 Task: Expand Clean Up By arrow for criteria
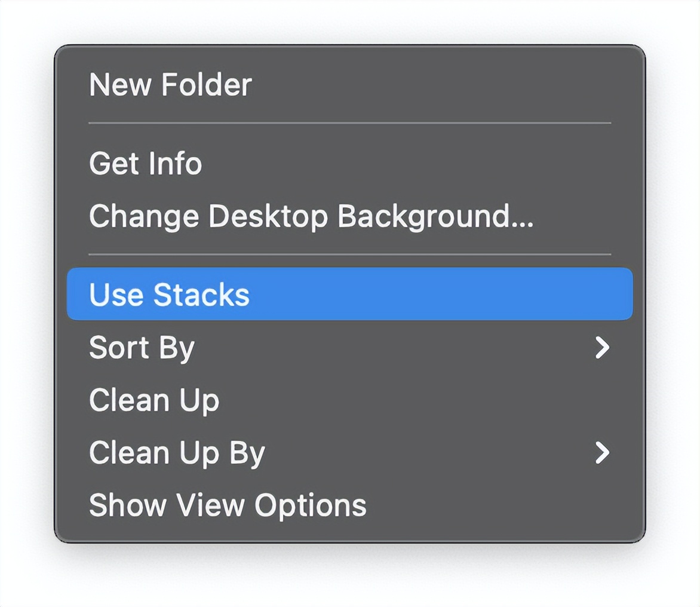click(x=602, y=453)
